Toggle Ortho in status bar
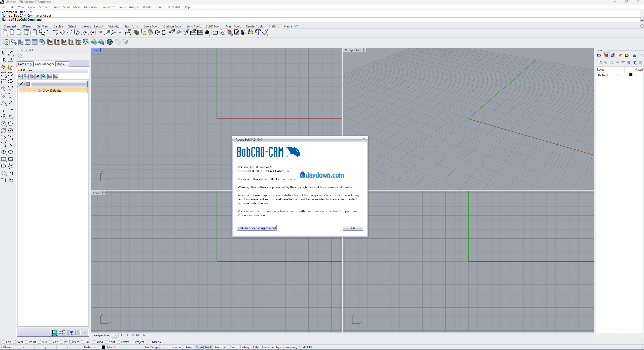This screenshot has height=350, width=644. [165, 347]
